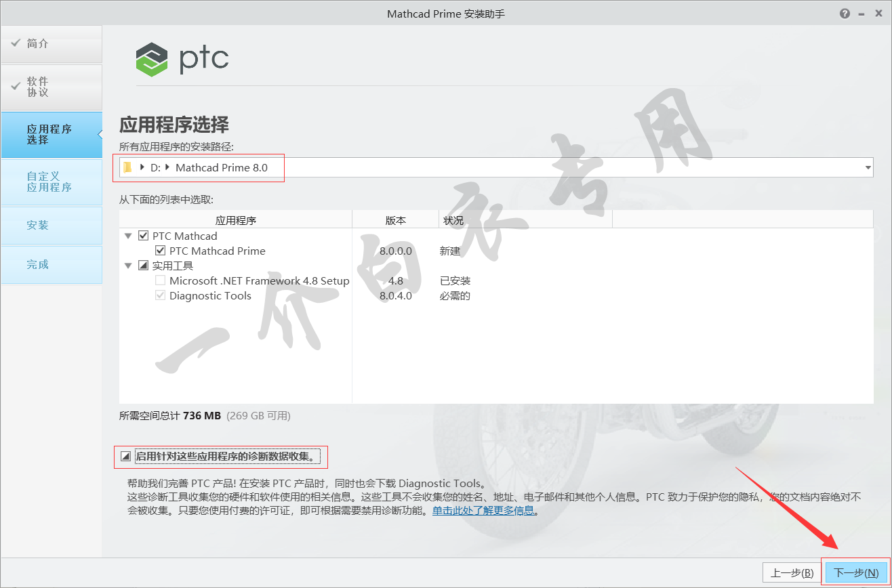This screenshot has height=588, width=892.
Task: Click the 新建 status cell
Action: click(x=450, y=251)
